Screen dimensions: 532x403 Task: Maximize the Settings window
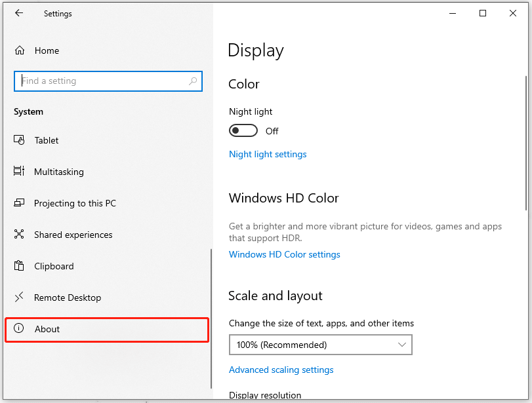coord(483,13)
